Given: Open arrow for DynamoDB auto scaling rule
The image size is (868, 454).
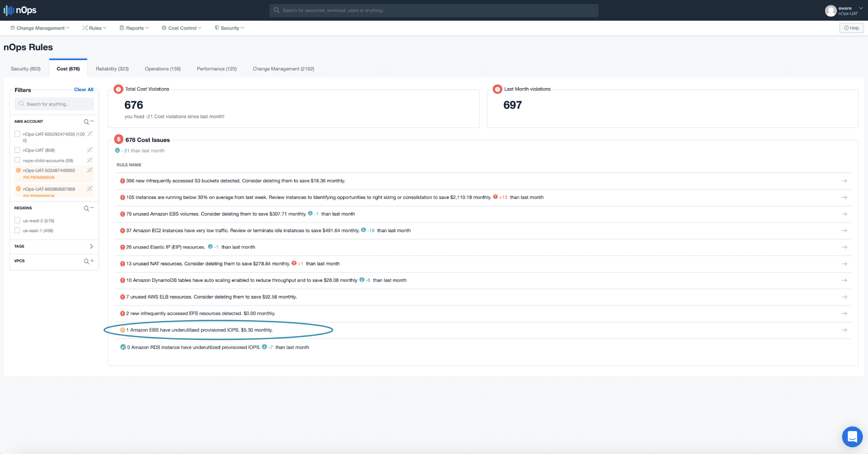Looking at the screenshot, I should tap(844, 280).
